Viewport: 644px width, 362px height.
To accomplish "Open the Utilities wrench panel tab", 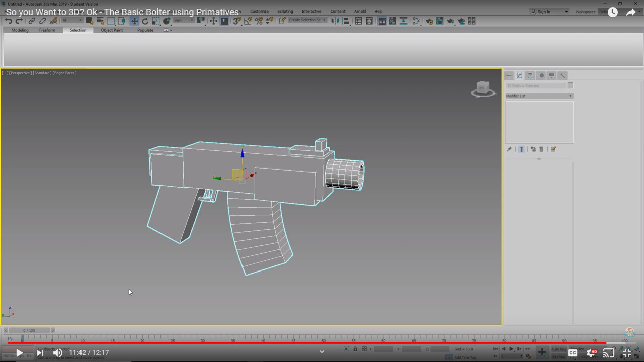I will [x=562, y=75].
